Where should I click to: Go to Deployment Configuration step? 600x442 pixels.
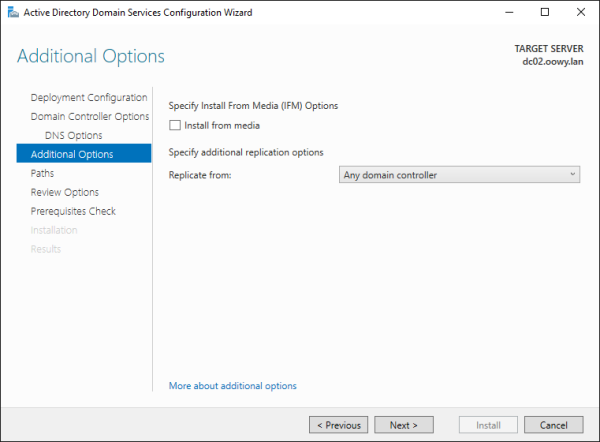pos(89,97)
